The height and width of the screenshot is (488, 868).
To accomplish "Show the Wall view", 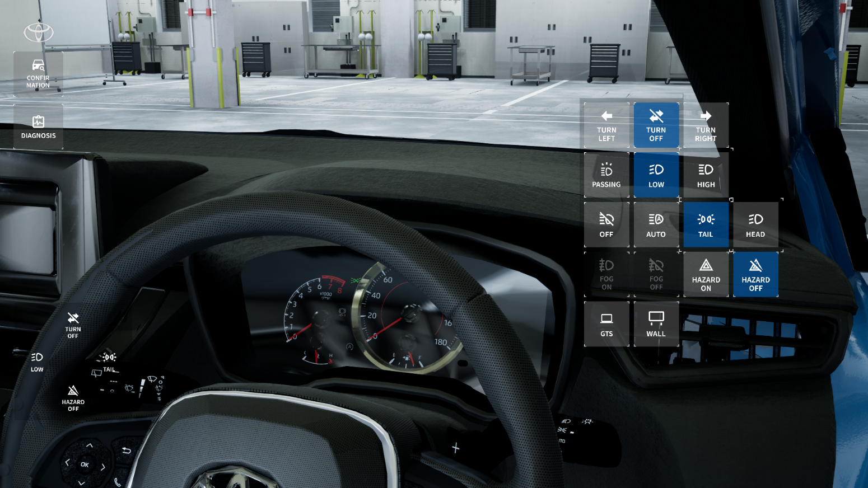I will tap(656, 324).
